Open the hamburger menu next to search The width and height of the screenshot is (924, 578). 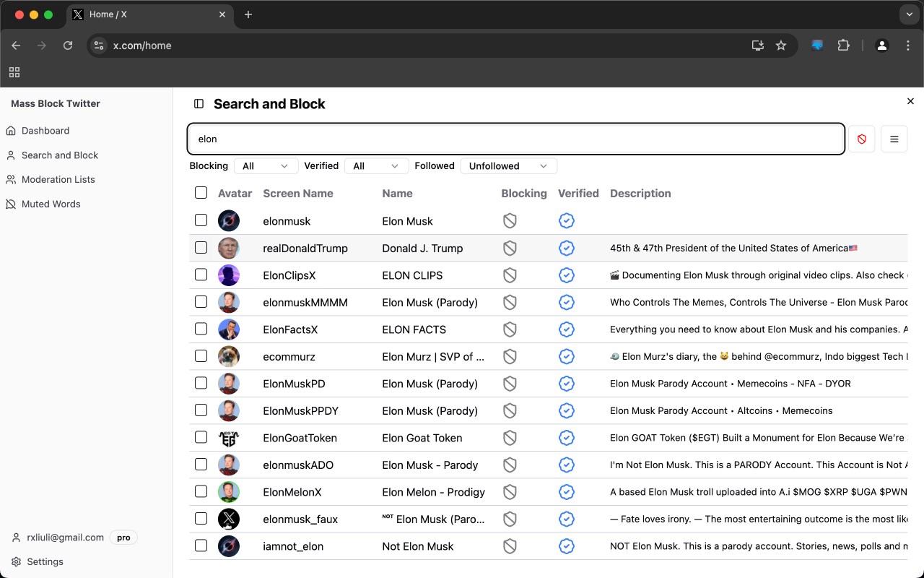894,139
